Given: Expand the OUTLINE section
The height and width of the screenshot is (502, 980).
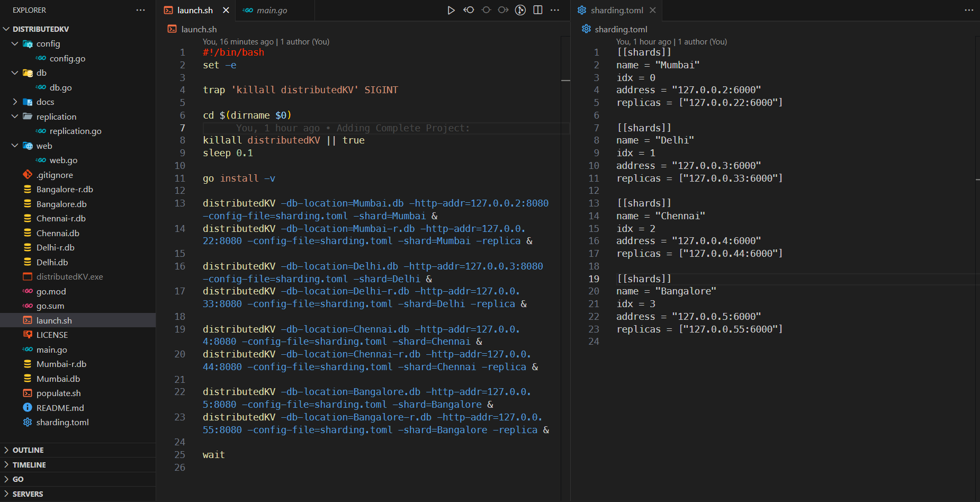Looking at the screenshot, I should click(78, 450).
